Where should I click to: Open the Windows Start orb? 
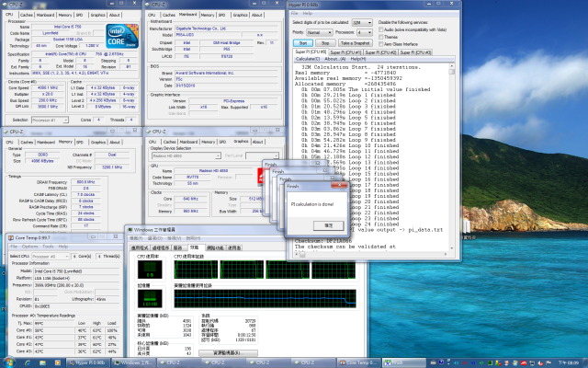click(9, 362)
